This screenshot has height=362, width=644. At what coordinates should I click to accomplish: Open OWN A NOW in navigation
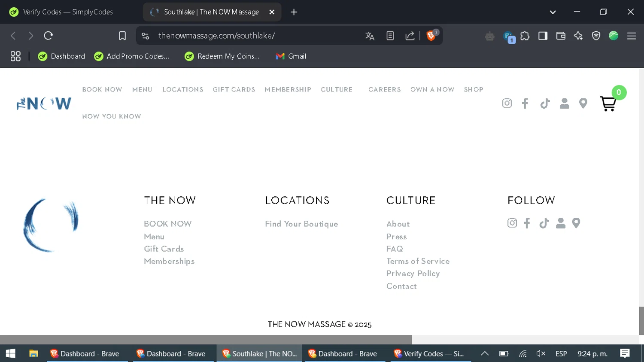[432, 89]
